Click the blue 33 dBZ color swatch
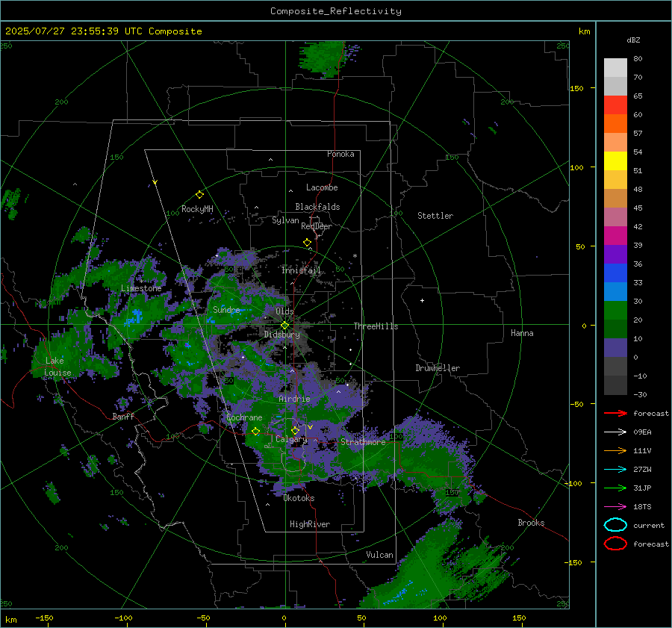Image resolution: width=672 pixels, height=628 pixels. tap(615, 273)
